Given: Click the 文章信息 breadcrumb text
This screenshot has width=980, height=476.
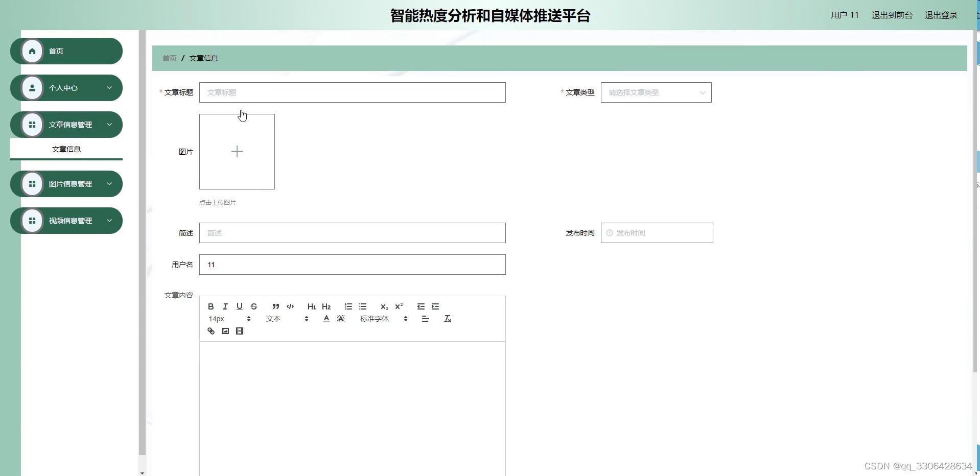Looking at the screenshot, I should click(x=203, y=58).
